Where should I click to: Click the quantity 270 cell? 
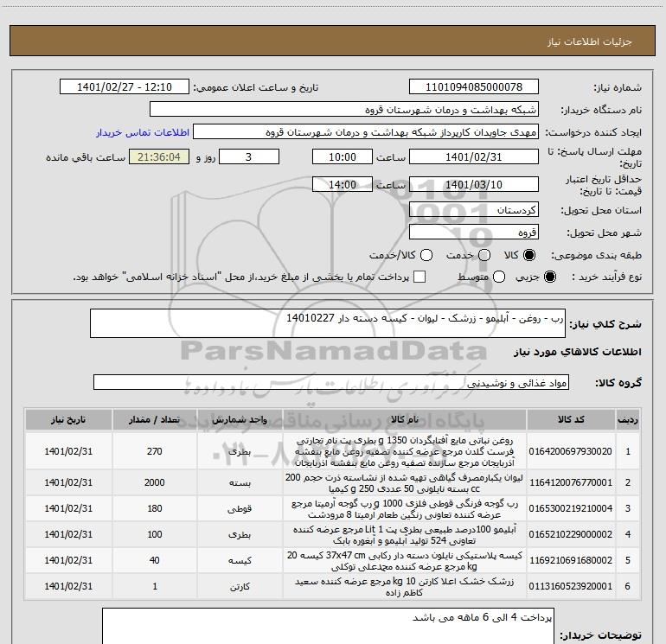click(x=155, y=451)
